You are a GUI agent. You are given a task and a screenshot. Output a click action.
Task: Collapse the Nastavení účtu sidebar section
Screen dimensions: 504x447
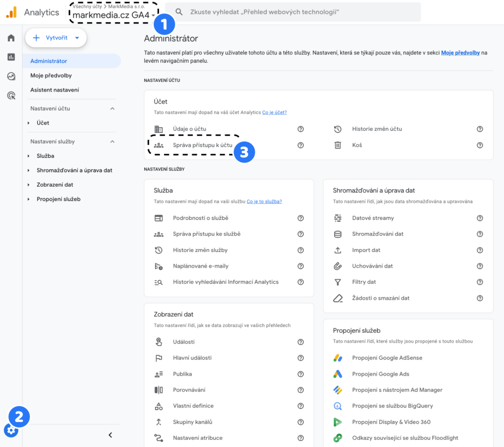pyautogui.click(x=112, y=108)
